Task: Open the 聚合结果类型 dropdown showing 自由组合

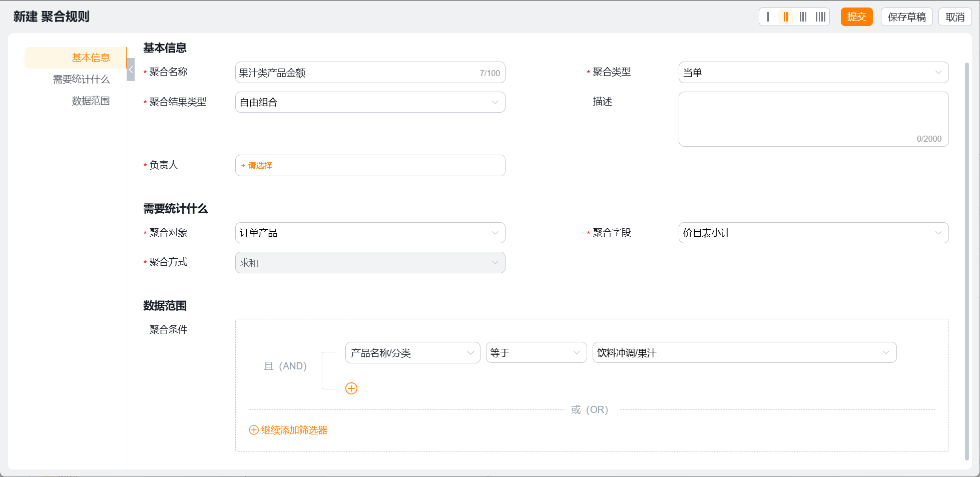Action: point(370,102)
